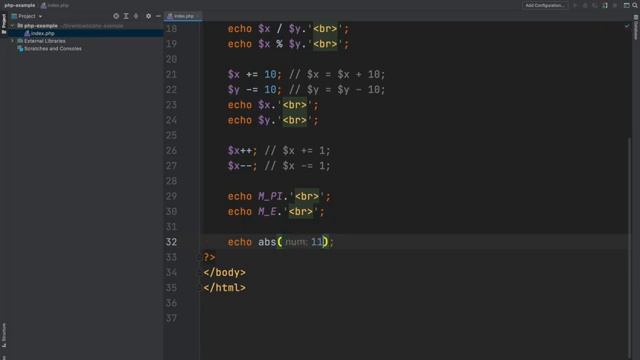The height and width of the screenshot is (360, 640).
Task: Click the Collapse All icon in the Project panel
Action: (136, 16)
